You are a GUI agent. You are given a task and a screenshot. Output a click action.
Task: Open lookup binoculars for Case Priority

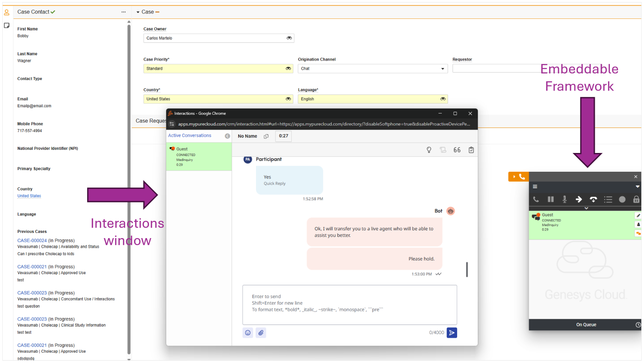click(x=288, y=69)
